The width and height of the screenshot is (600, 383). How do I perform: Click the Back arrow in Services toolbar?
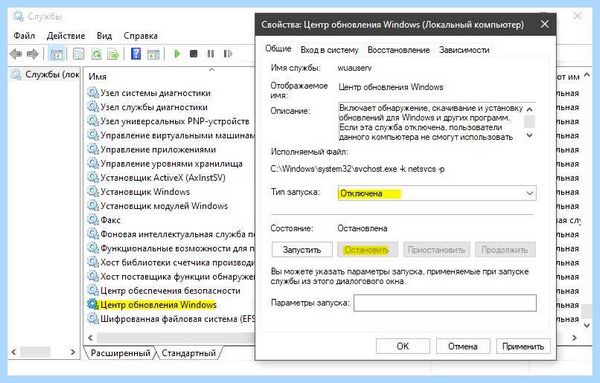click(x=16, y=54)
